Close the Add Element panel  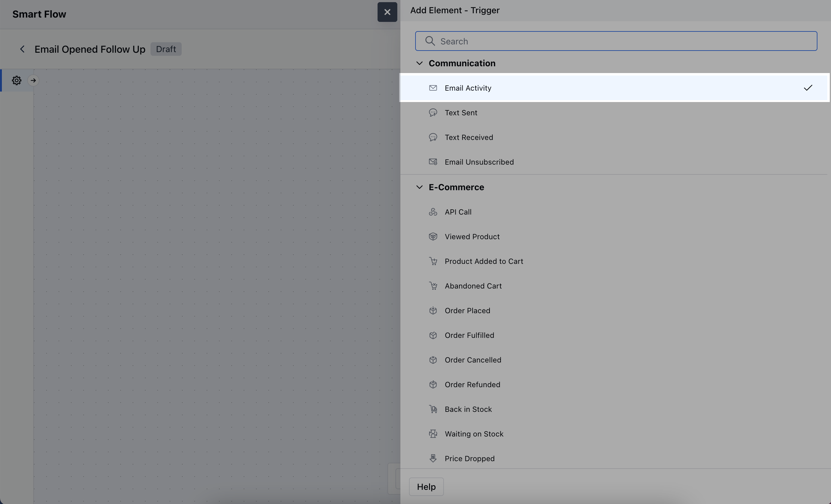(387, 12)
